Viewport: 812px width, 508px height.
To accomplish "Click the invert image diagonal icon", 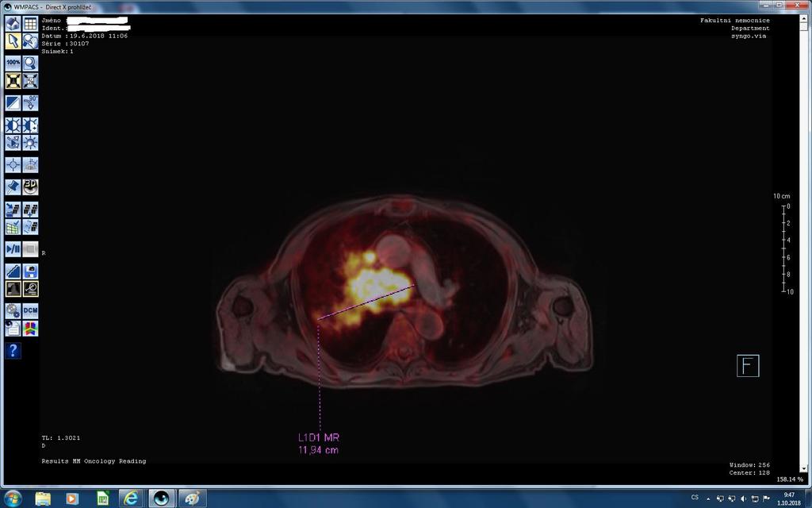I will 13,102.
